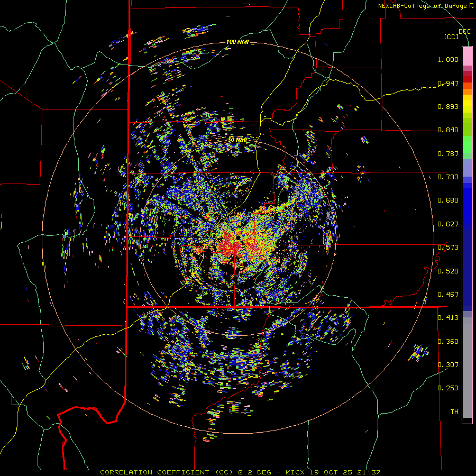Click the 0.733 legend value

coord(448,177)
